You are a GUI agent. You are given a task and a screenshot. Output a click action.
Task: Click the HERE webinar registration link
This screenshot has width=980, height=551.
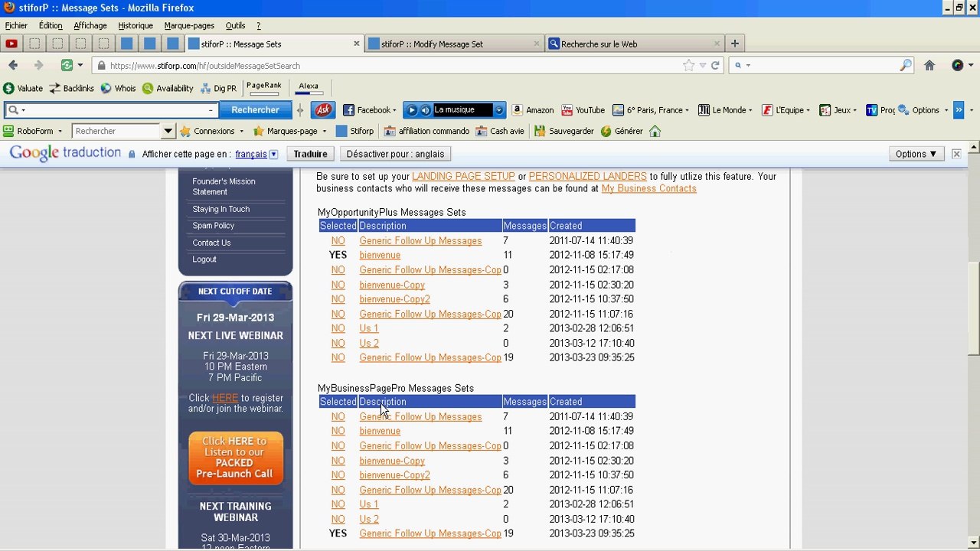pos(225,398)
